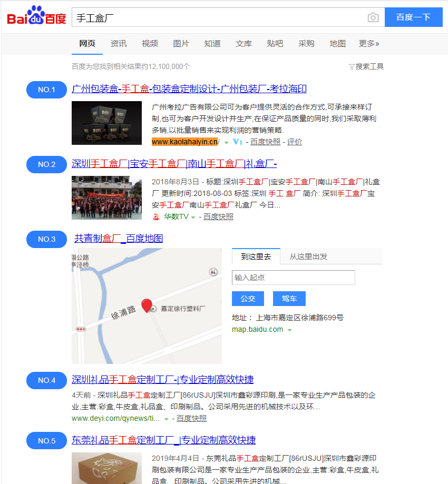The image size is (448, 484).
Task: Open result 深圳手工盒厂|宝安手工盒厂
Action: tap(174, 164)
